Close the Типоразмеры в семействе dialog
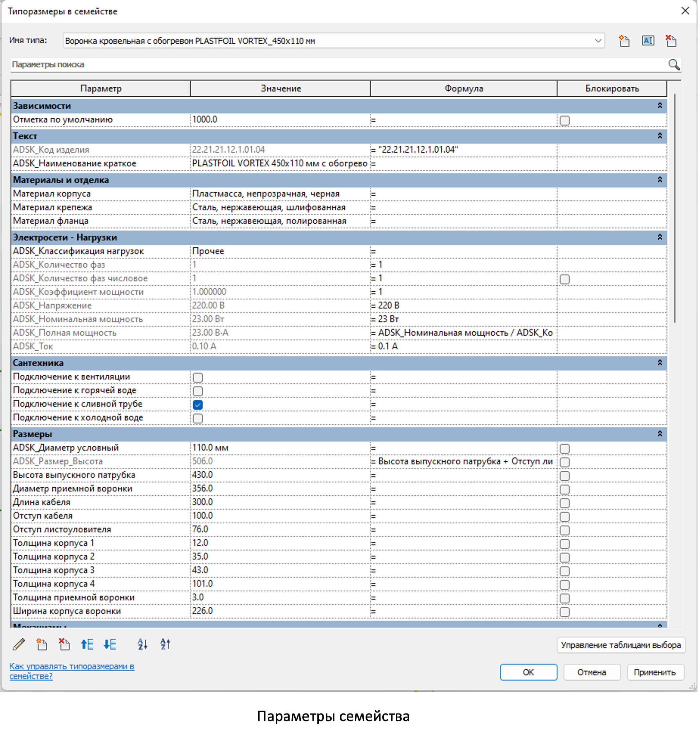 685,11
